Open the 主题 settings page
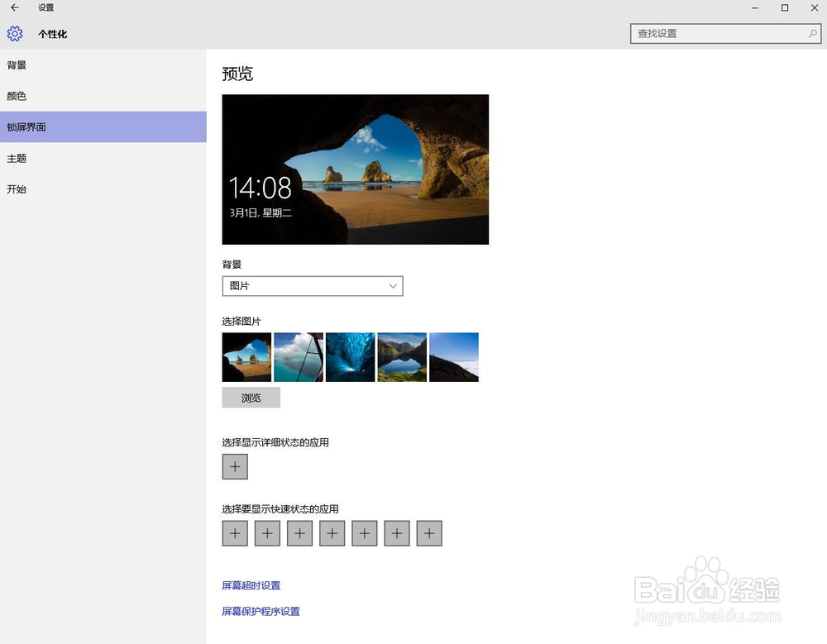827x644 pixels. [103, 158]
